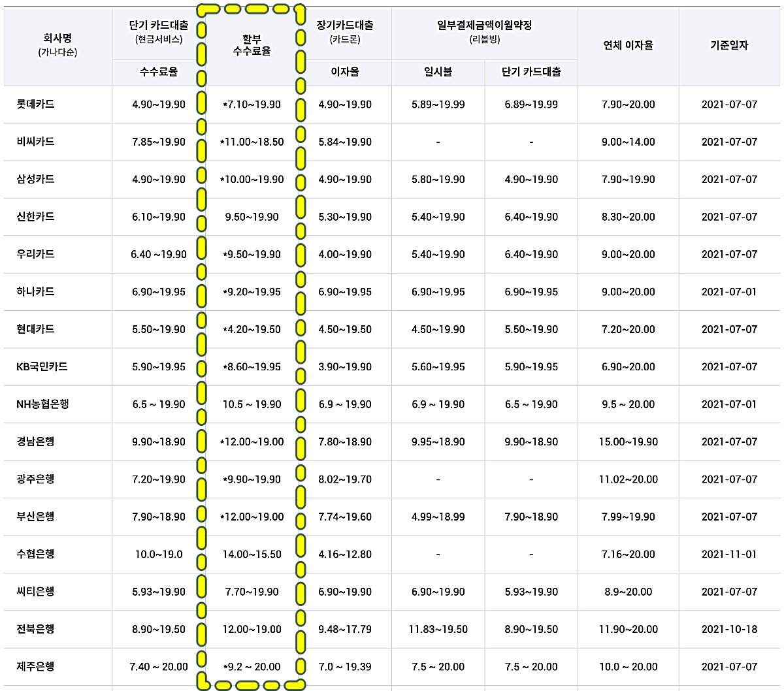Click 전북은행 reference date 2021-10-18
Screen dimensions: 784x691
coord(729,629)
